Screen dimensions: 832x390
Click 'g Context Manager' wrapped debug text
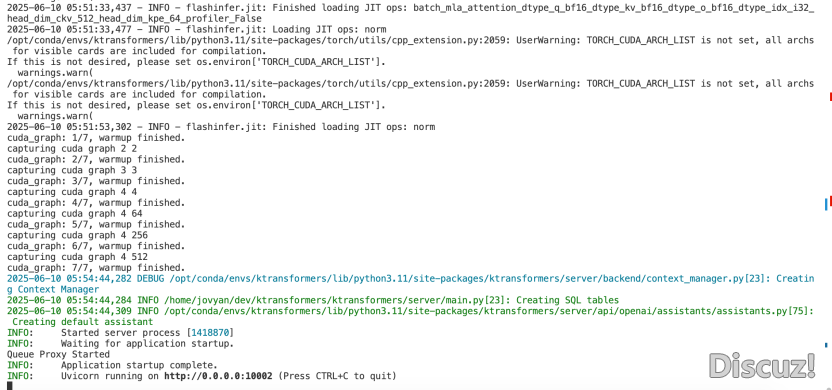click(53, 290)
